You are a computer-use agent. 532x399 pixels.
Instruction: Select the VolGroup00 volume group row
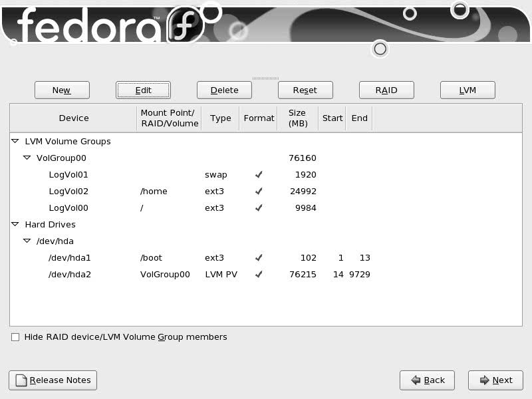coord(266,158)
